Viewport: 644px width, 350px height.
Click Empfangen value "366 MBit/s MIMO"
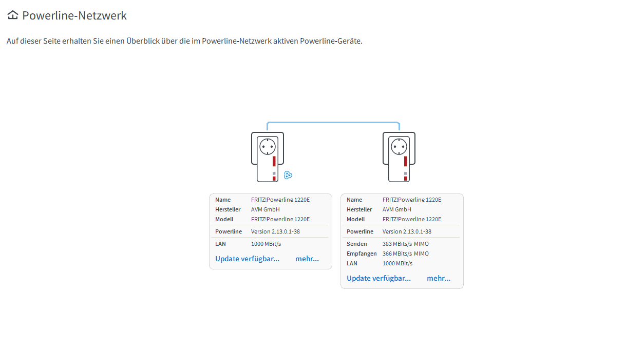[406, 254]
